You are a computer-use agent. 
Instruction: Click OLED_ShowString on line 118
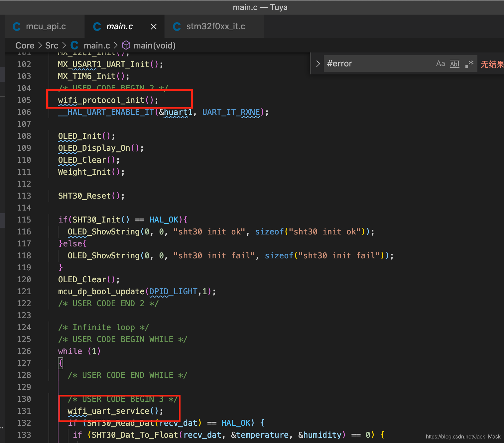coord(103,255)
